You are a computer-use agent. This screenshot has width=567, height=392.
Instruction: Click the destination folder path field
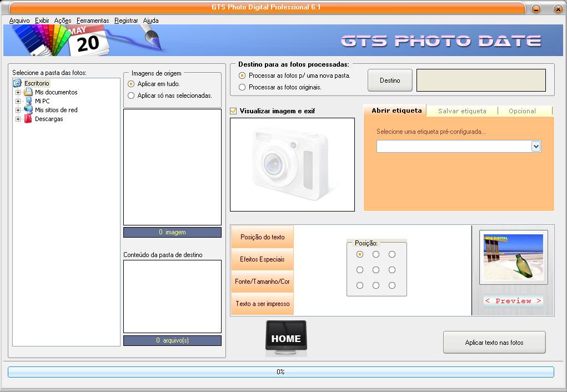pyautogui.click(x=481, y=81)
